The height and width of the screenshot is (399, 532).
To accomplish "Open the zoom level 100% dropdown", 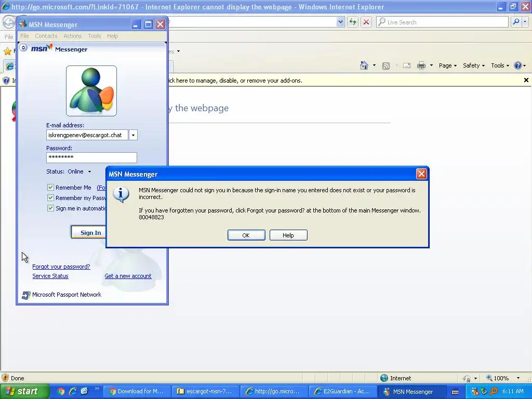I will pyautogui.click(x=518, y=378).
